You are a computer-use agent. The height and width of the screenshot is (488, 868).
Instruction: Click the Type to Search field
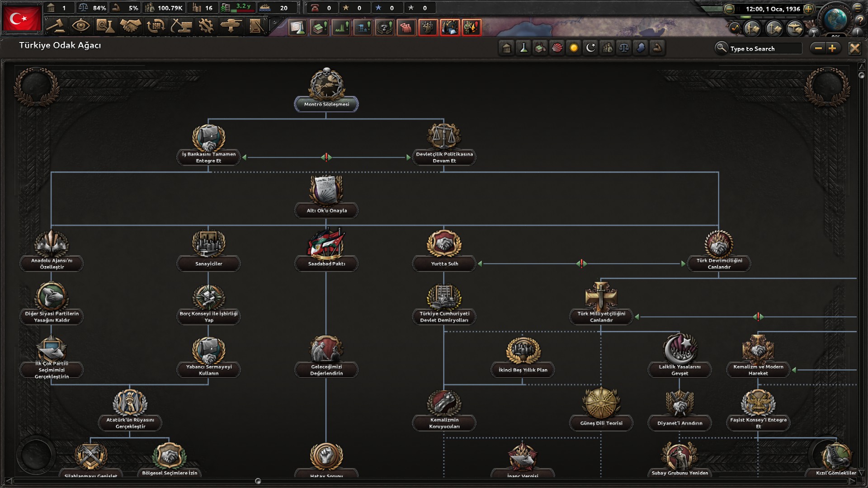[x=765, y=49]
